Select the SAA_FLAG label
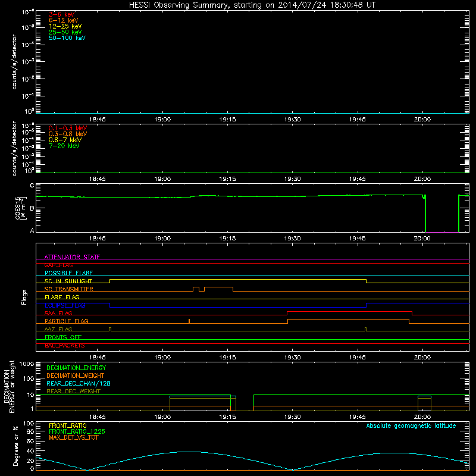The width and height of the screenshot is (476, 476). [x=58, y=313]
